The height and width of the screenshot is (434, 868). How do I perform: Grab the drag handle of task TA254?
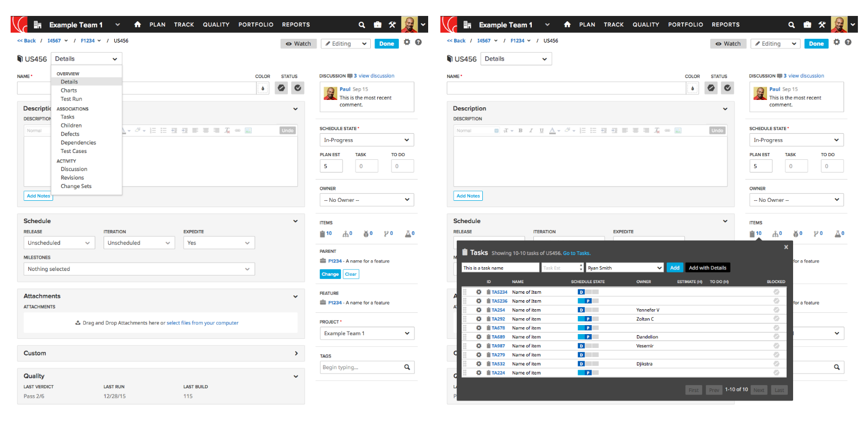click(x=465, y=310)
